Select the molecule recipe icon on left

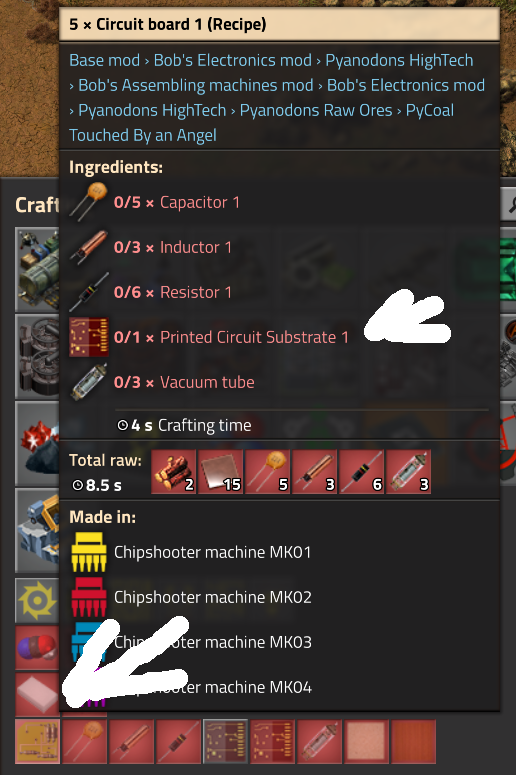[37, 647]
